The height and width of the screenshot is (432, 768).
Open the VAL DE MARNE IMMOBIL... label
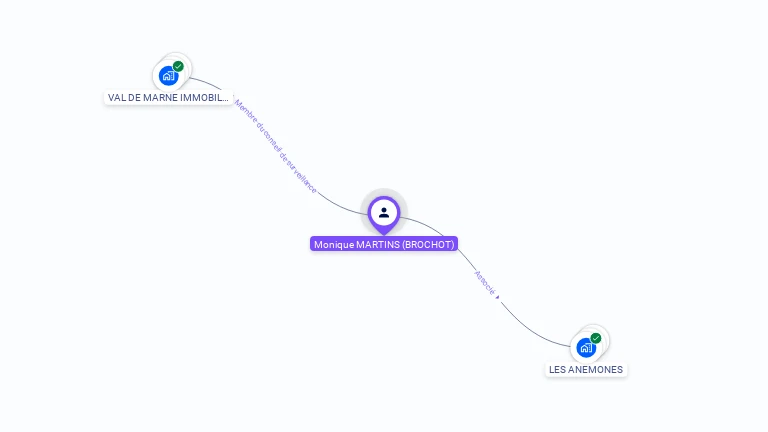pyautogui.click(x=168, y=97)
